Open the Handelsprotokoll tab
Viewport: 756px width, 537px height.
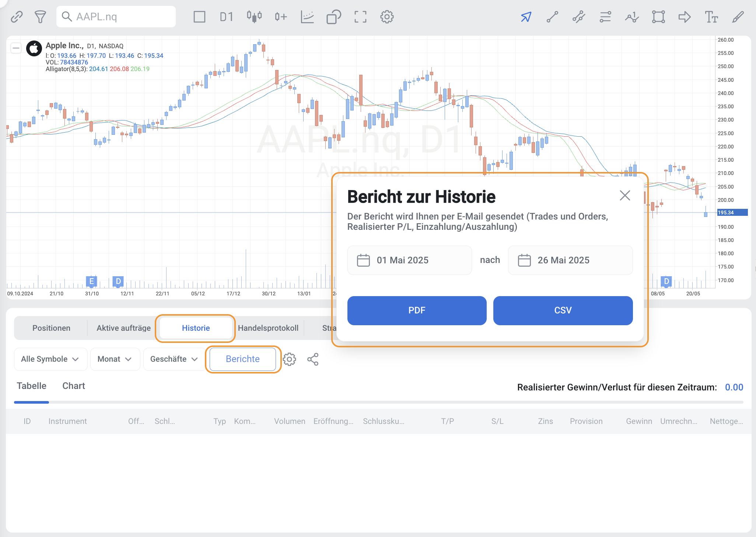pos(268,328)
